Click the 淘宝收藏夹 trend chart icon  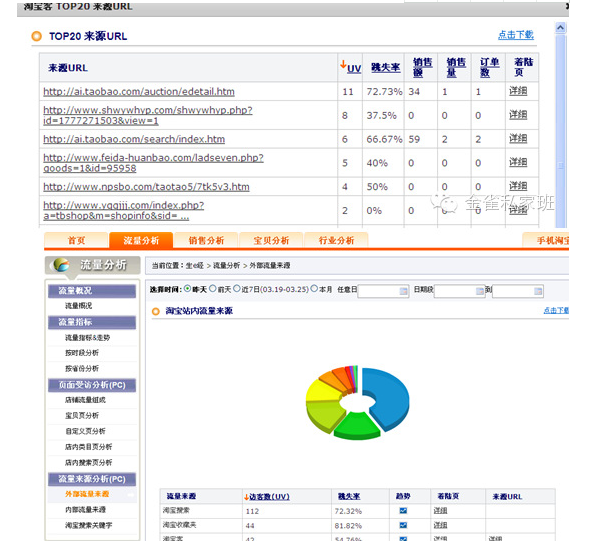point(403,525)
